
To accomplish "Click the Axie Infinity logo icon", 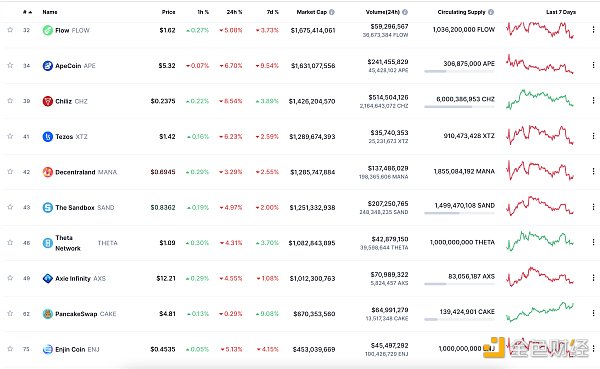I will (47, 278).
